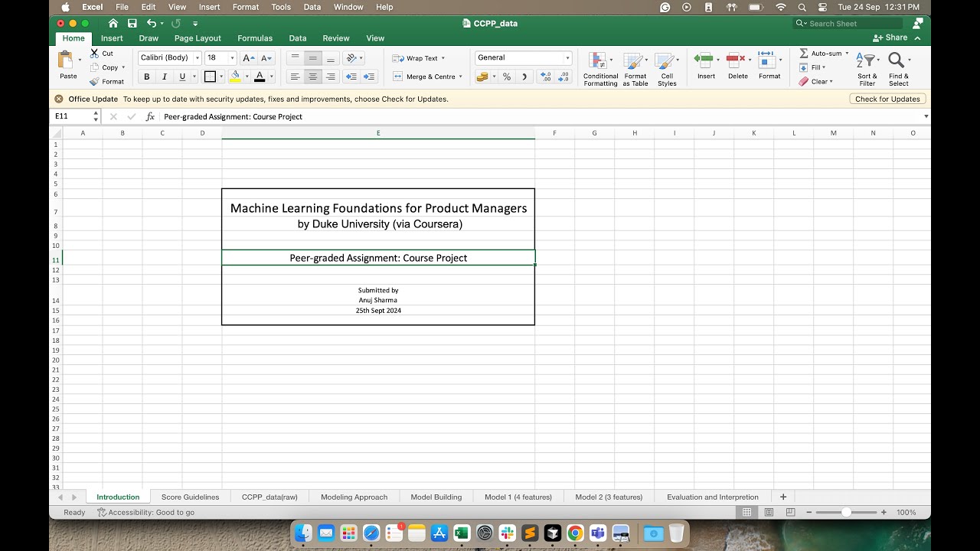Open Format as Table gallery
The width and height of the screenshot is (980, 551).
[635, 69]
